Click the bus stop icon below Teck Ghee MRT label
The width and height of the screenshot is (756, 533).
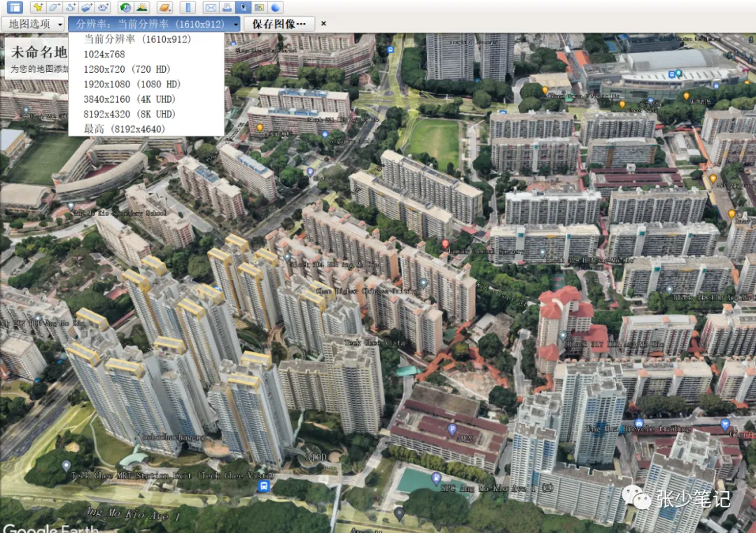[x=263, y=485]
